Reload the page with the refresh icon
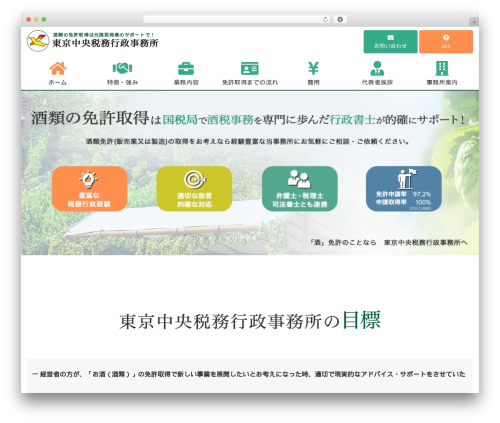The width and height of the screenshot is (500, 423). pos(325,19)
